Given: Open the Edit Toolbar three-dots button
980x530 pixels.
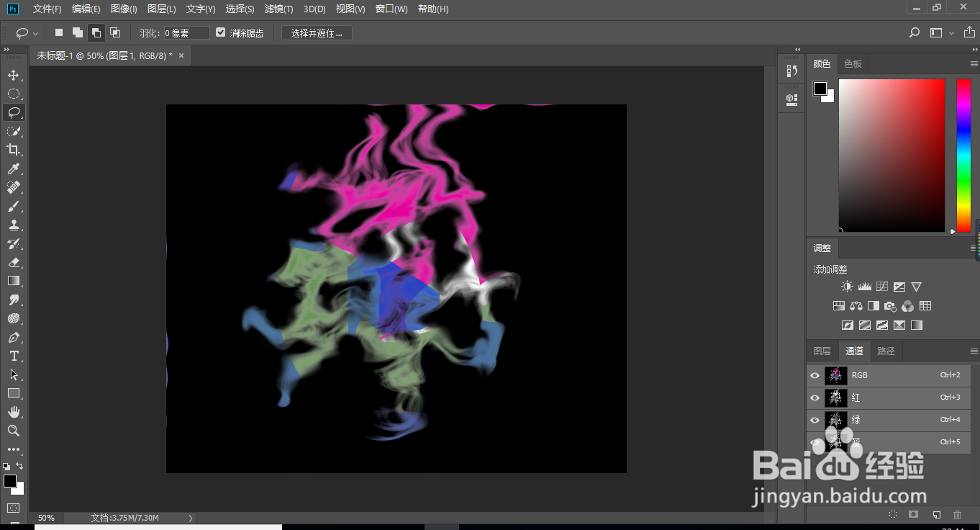Looking at the screenshot, I should [x=13, y=449].
